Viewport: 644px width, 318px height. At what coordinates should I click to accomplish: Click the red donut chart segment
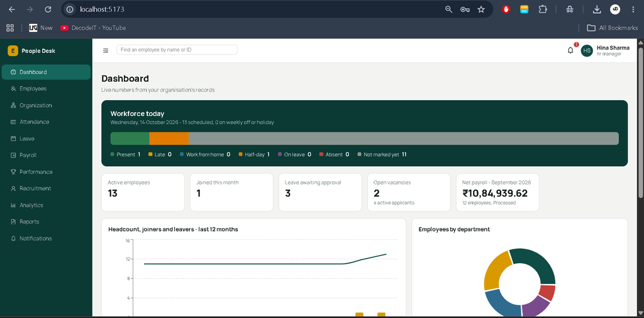[548, 292]
